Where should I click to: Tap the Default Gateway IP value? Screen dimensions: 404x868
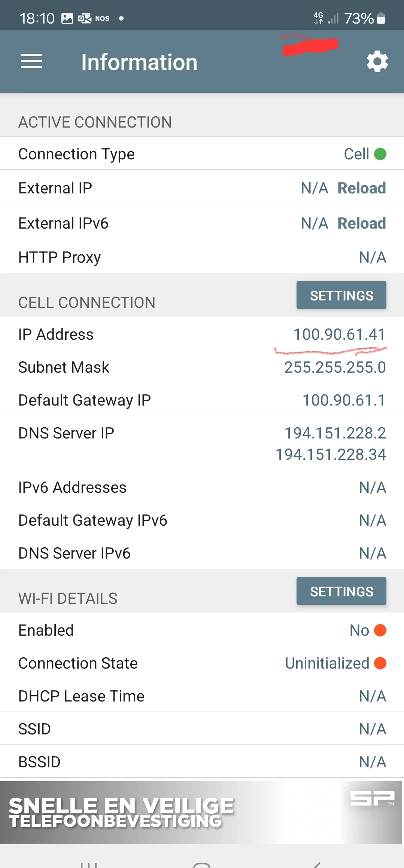[x=344, y=400]
